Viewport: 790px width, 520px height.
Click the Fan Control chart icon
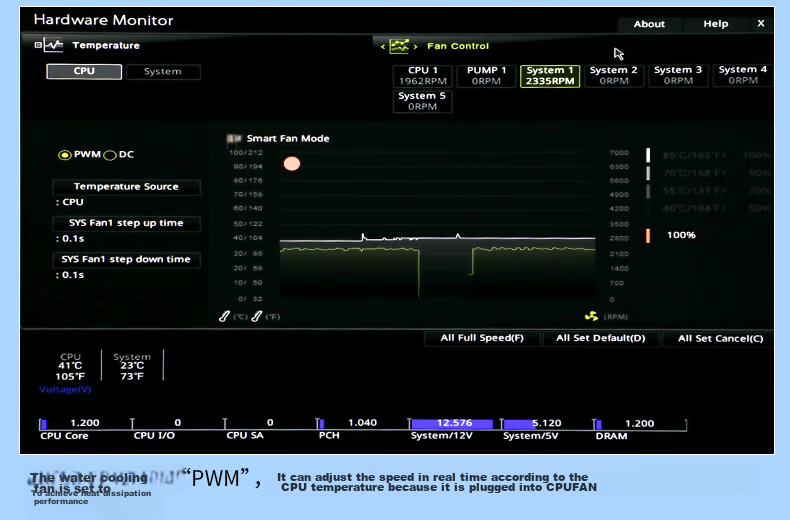399,46
